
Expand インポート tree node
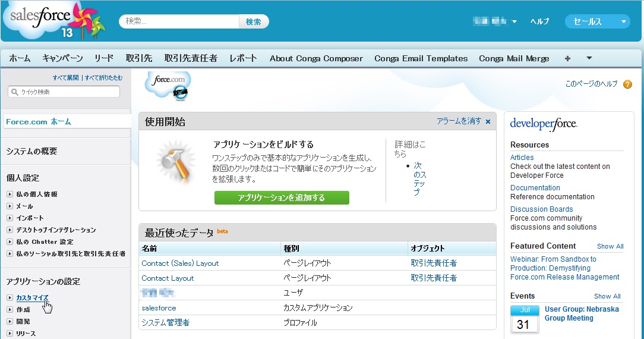pyautogui.click(x=10, y=218)
